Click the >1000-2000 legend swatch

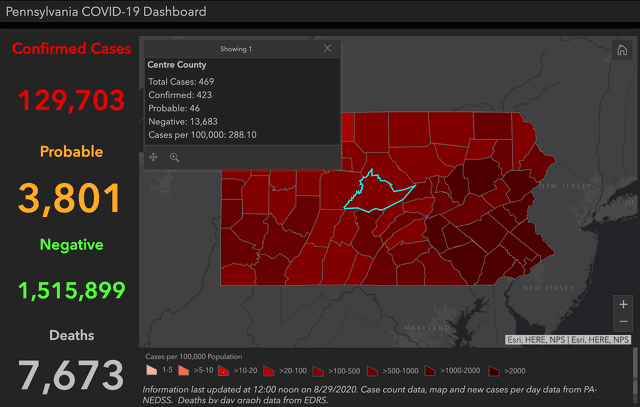(x=430, y=371)
